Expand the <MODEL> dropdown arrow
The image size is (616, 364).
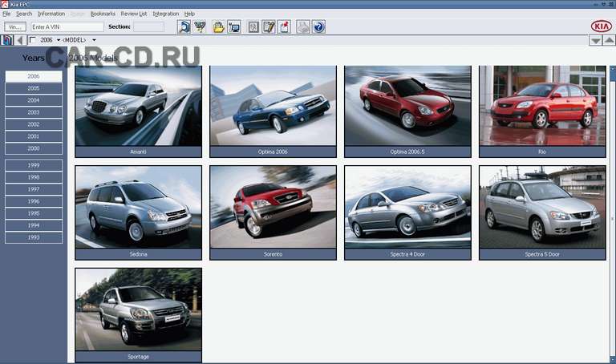coord(94,40)
